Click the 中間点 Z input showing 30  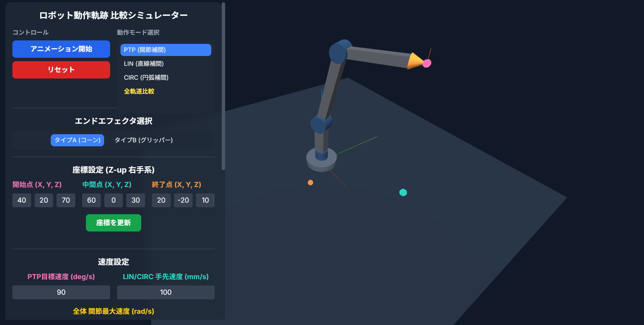pyautogui.click(x=135, y=200)
